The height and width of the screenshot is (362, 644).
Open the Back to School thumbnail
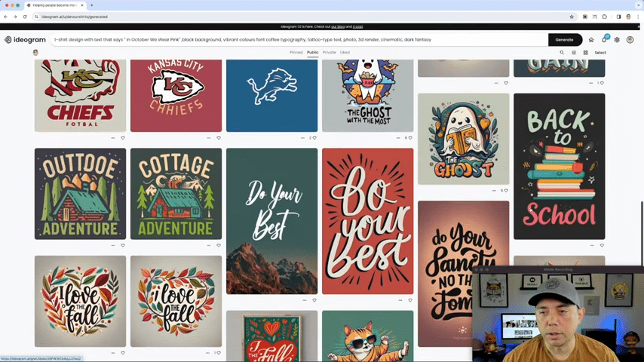point(559,166)
